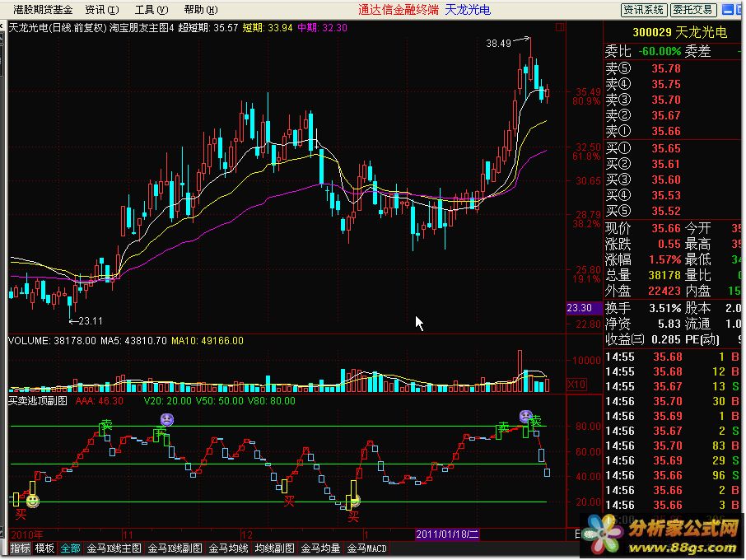Click the small red box icon at chart top-right

click(x=560, y=28)
